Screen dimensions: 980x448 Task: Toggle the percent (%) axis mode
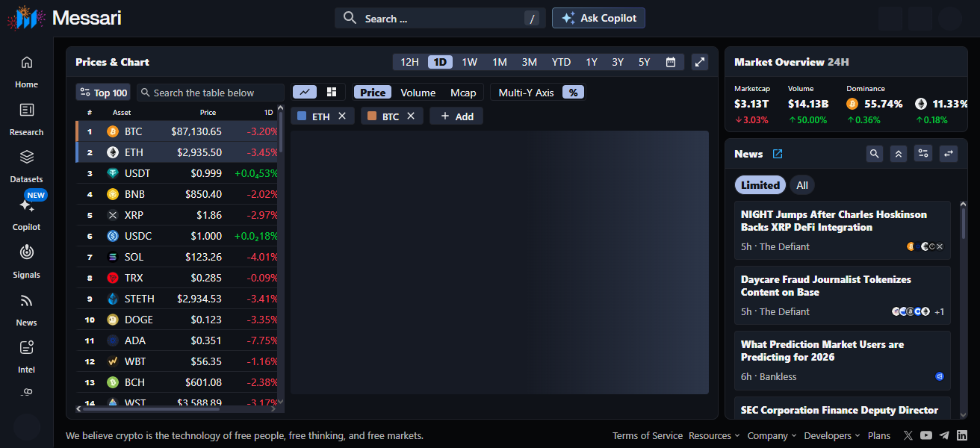[x=573, y=93]
